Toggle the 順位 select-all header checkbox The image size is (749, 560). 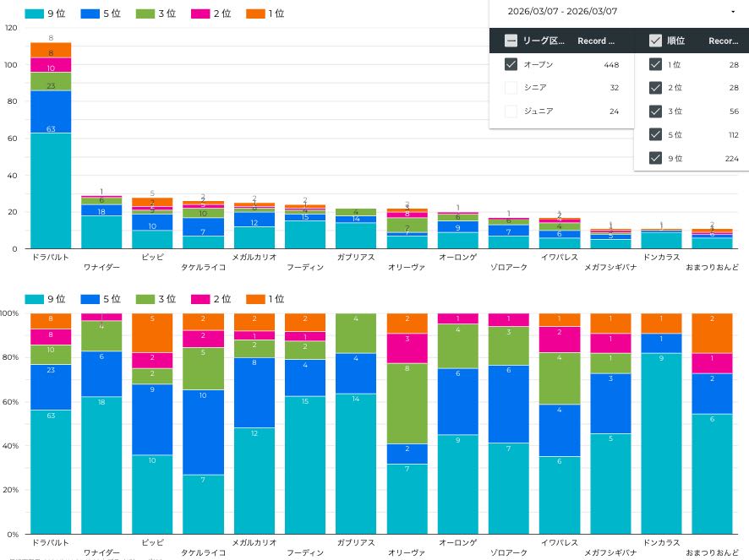point(655,41)
